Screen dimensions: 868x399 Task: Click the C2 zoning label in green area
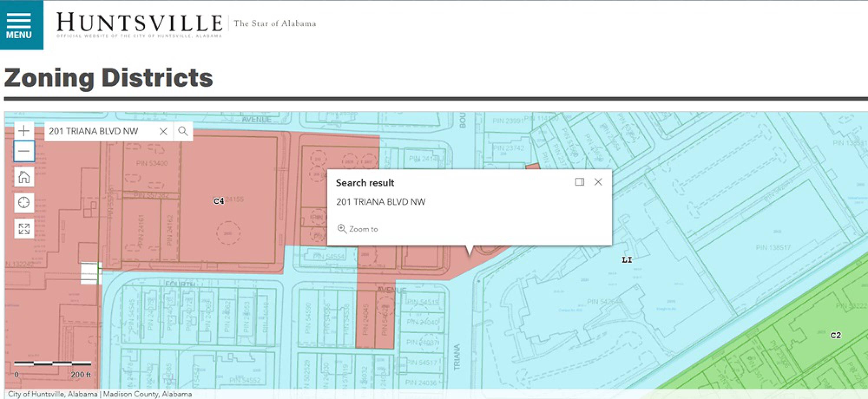(x=835, y=335)
